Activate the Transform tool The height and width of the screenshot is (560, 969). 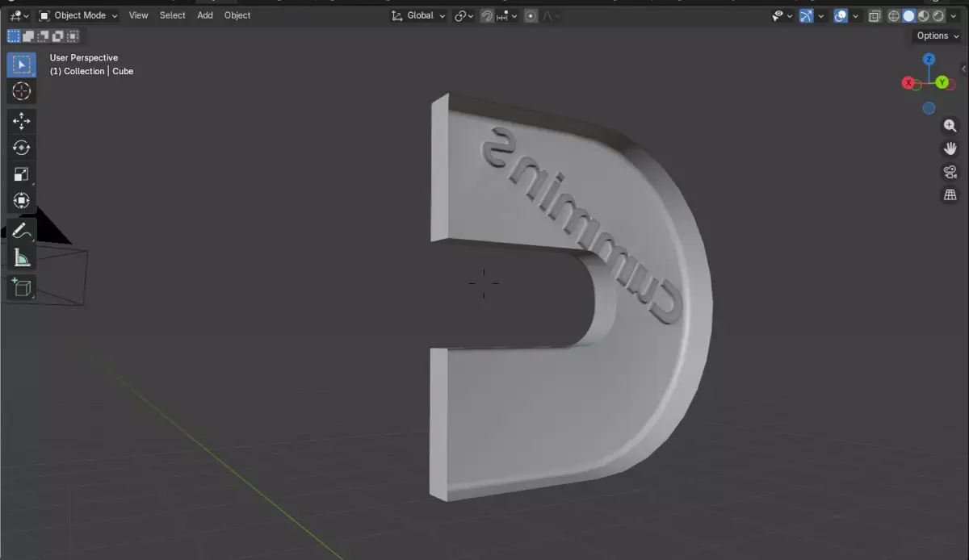(x=22, y=201)
